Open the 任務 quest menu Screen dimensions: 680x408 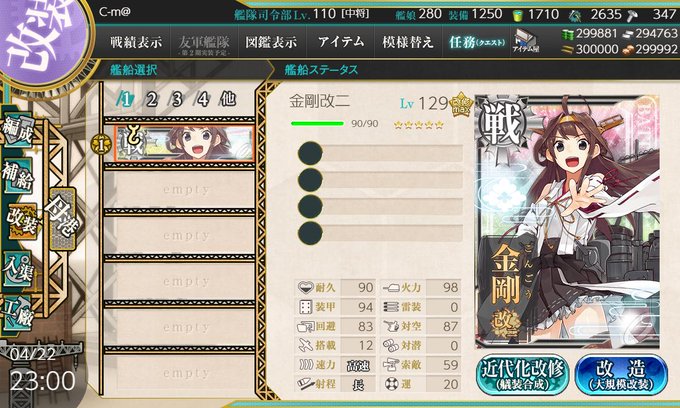tap(476, 42)
